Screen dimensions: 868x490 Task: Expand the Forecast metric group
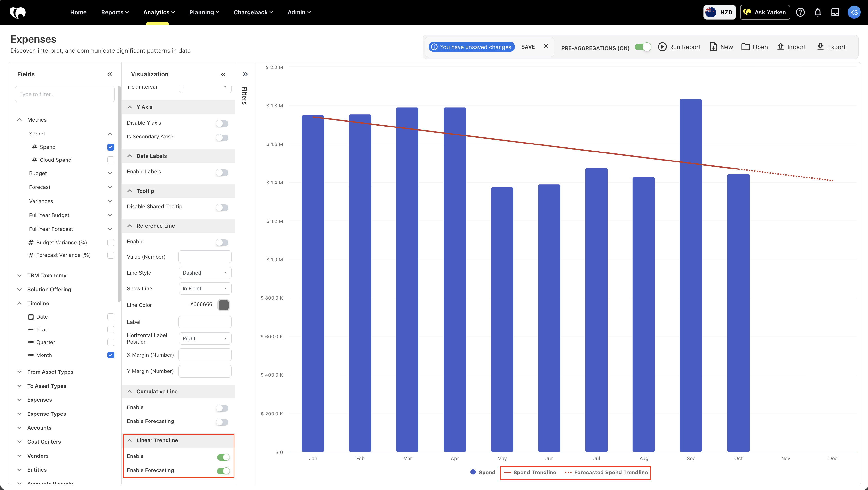(x=110, y=187)
